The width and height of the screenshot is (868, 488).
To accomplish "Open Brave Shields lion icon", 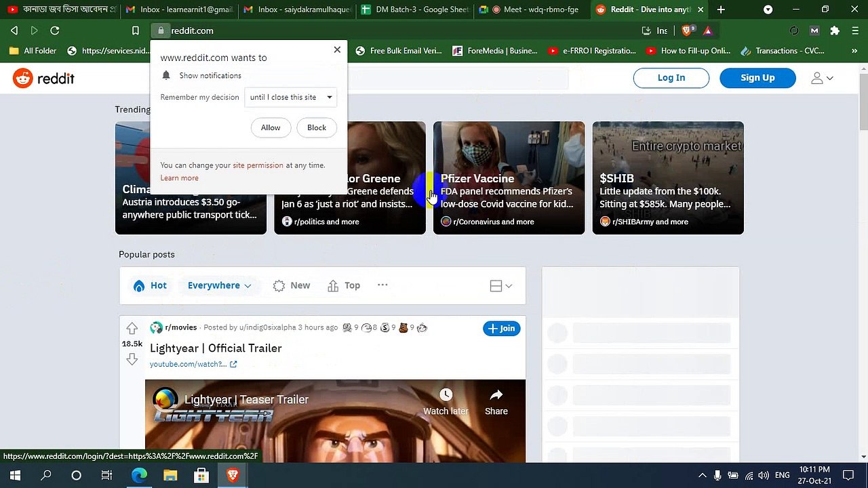I will pyautogui.click(x=686, y=30).
